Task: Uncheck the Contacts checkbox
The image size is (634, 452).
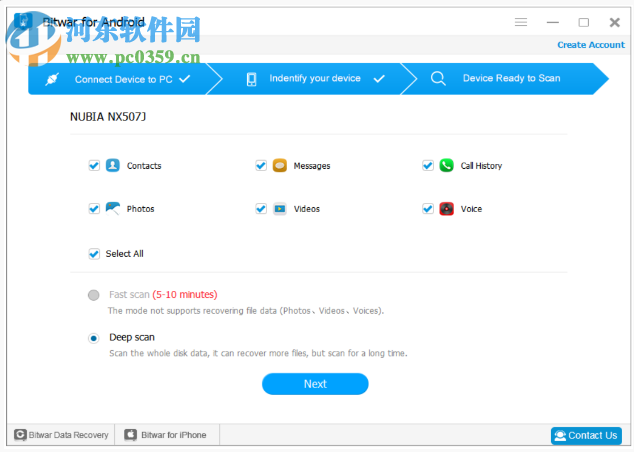Action: tap(94, 165)
